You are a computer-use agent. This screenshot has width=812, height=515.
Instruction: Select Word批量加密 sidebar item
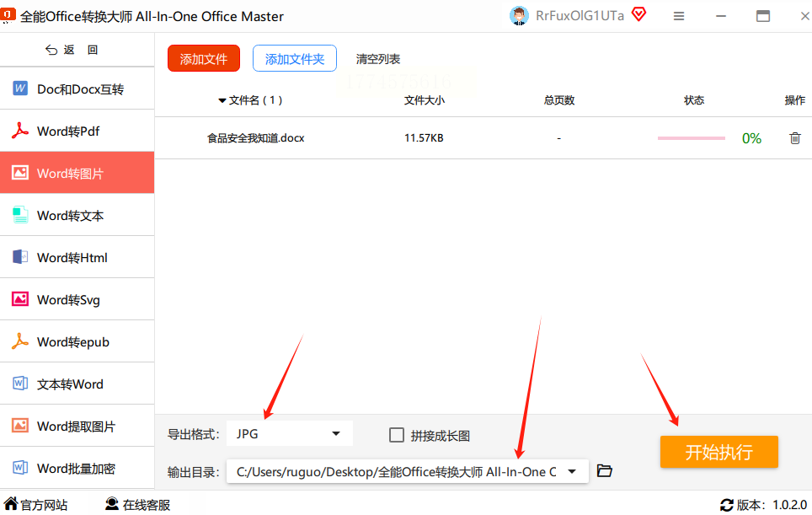77,468
